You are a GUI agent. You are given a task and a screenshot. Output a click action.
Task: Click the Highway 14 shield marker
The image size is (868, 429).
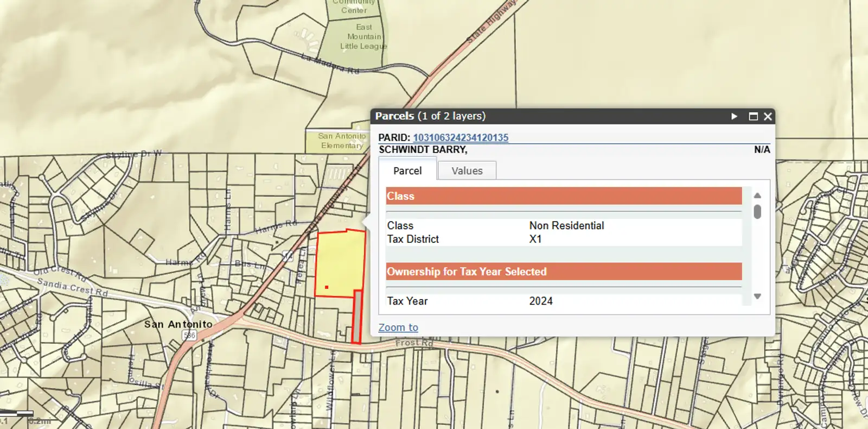(x=288, y=256)
